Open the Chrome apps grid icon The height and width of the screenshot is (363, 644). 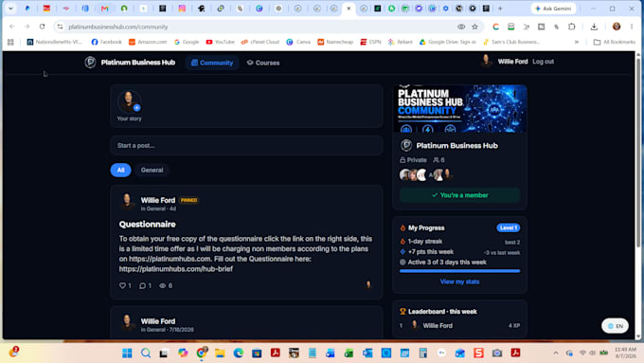10,42
